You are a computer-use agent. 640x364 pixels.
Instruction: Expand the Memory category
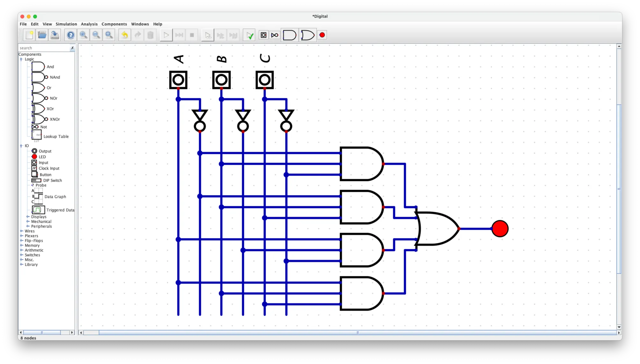tap(21, 246)
